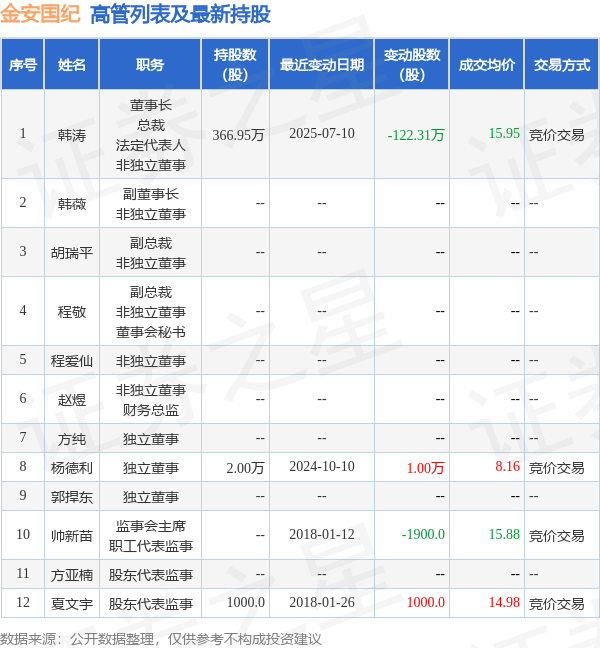Click the 2.00万 shareholding value

[x=245, y=468]
